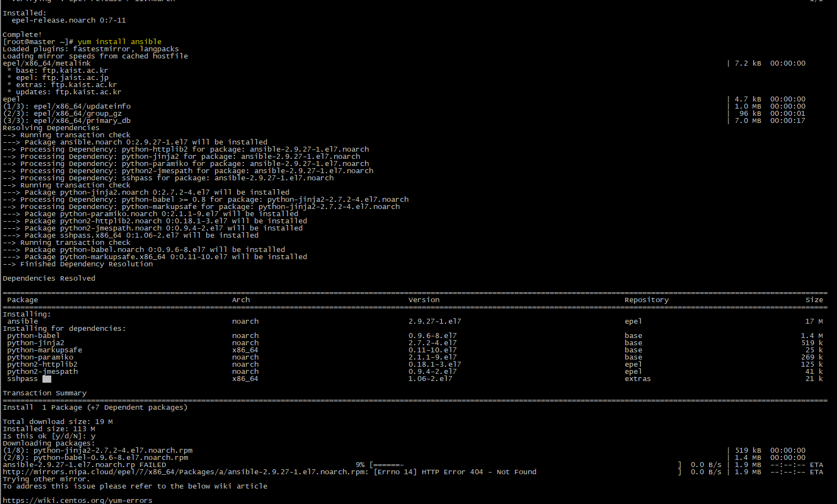Click 'Total download size: 19 M' line
The image size is (837, 504).
tap(58, 422)
